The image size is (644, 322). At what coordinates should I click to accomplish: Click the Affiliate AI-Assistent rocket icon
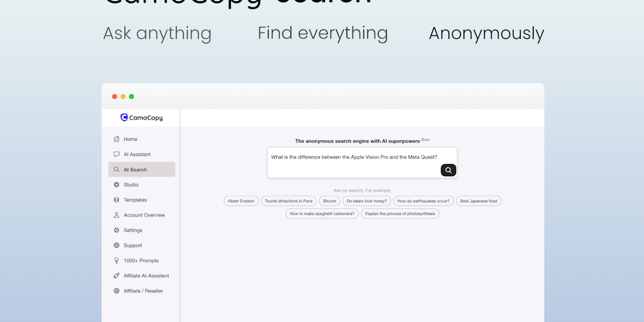[x=116, y=276]
